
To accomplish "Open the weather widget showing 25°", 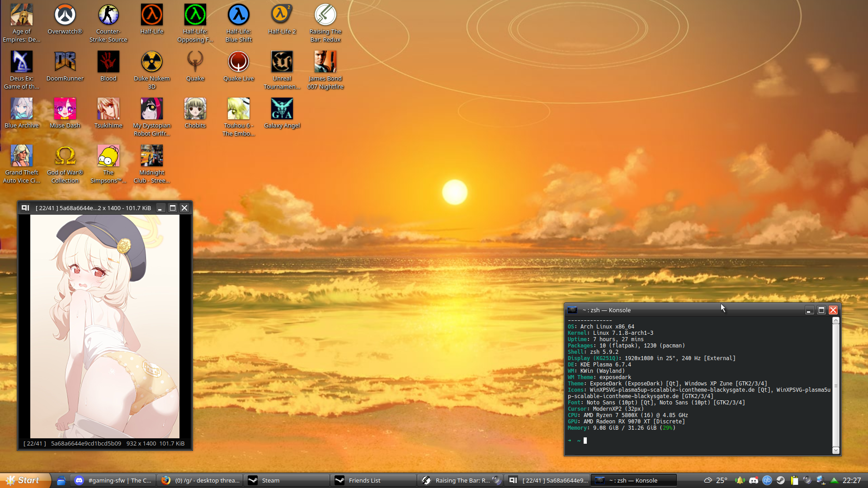I will pyautogui.click(x=716, y=480).
